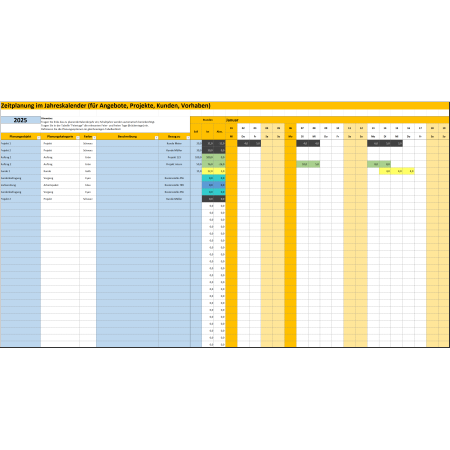The width and height of the screenshot is (450, 450).
Task: Open the Farbe column filter arrow
Action: point(94,137)
